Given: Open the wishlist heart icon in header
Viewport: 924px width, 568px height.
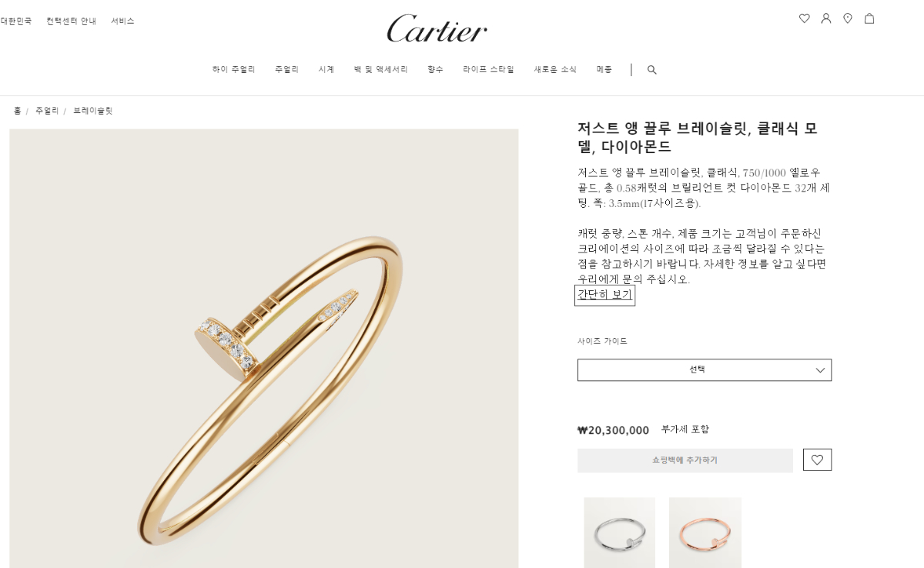Looking at the screenshot, I should [805, 18].
